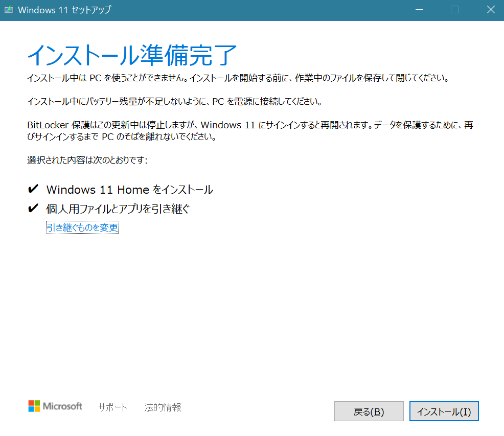Click the Microsoft logo
504x436 pixels.
[x=55, y=406]
